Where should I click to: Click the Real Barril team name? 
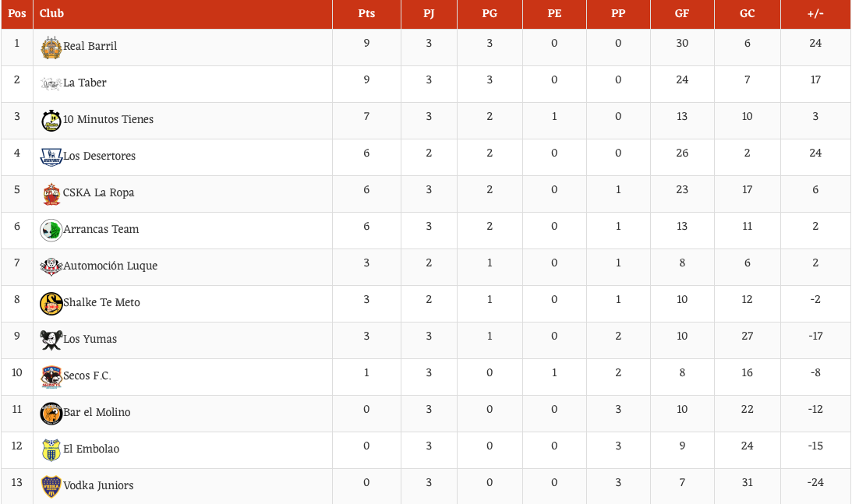(x=90, y=46)
